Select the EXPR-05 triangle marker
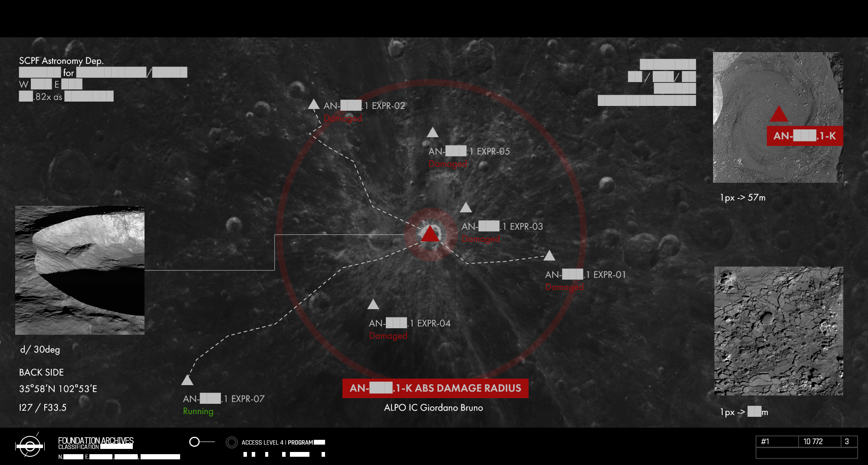The height and width of the screenshot is (465, 868). (x=432, y=133)
